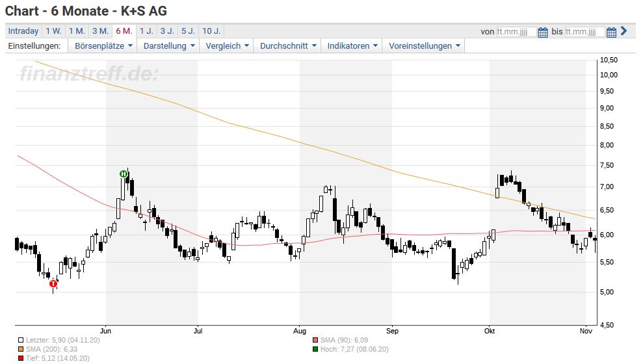Click the red T low marker

point(53,283)
